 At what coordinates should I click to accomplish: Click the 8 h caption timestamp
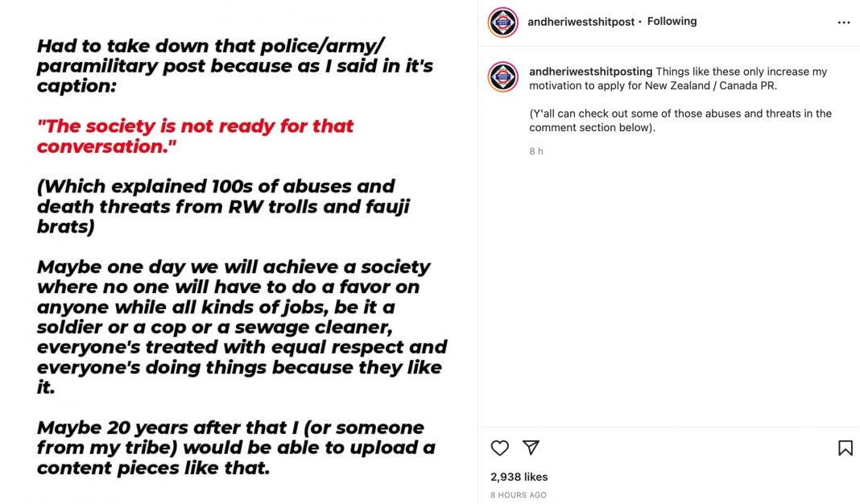536,151
